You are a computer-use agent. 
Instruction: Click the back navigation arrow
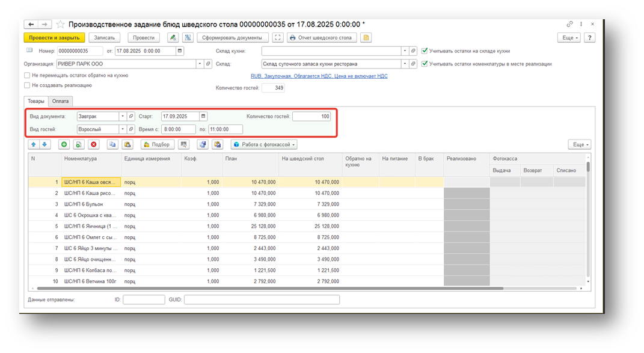[31, 25]
